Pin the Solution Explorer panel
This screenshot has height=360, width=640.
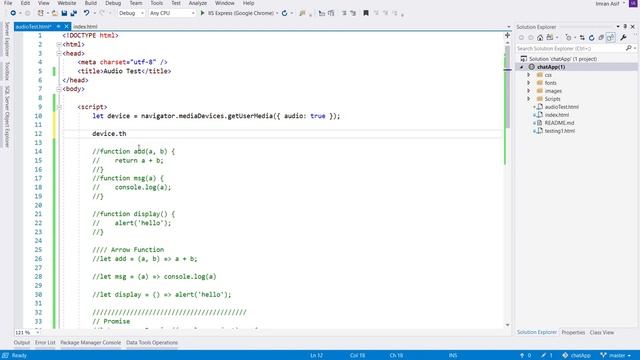pyautogui.click(x=625, y=27)
